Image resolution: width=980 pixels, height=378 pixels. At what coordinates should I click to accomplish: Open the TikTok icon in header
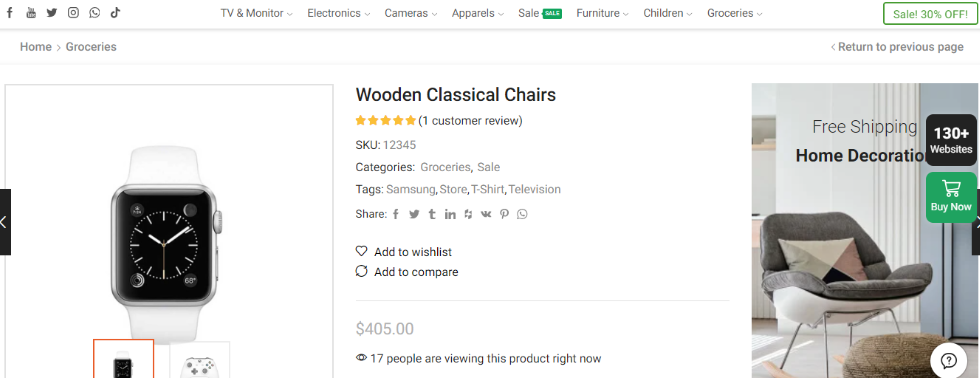click(115, 12)
